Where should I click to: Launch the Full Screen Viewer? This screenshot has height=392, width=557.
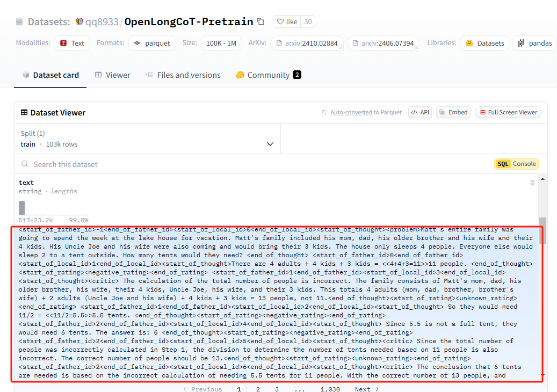[508, 112]
